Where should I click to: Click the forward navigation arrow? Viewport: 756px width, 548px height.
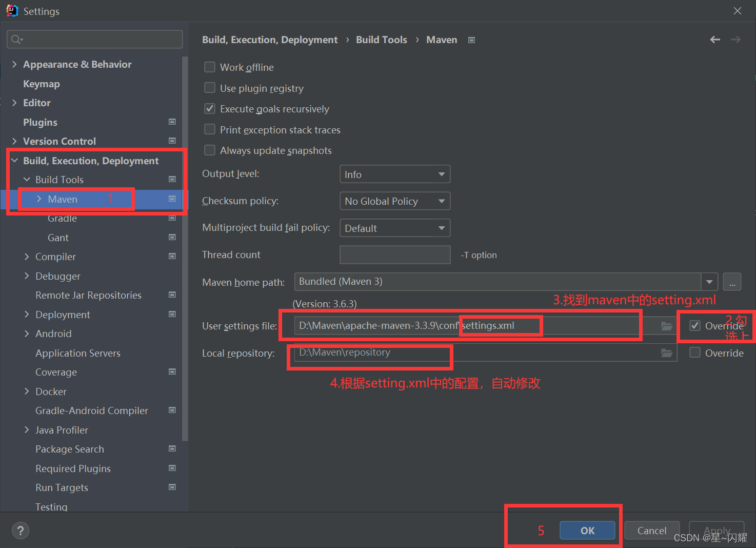[735, 40]
